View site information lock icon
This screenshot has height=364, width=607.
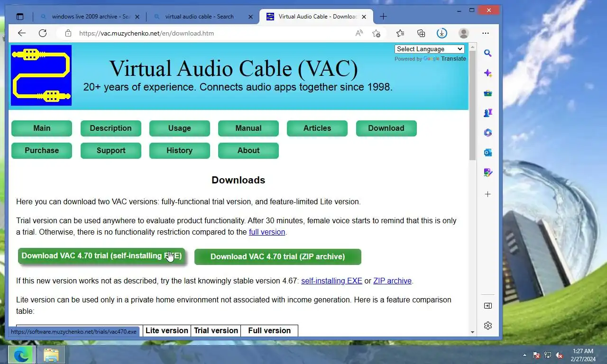pos(68,33)
